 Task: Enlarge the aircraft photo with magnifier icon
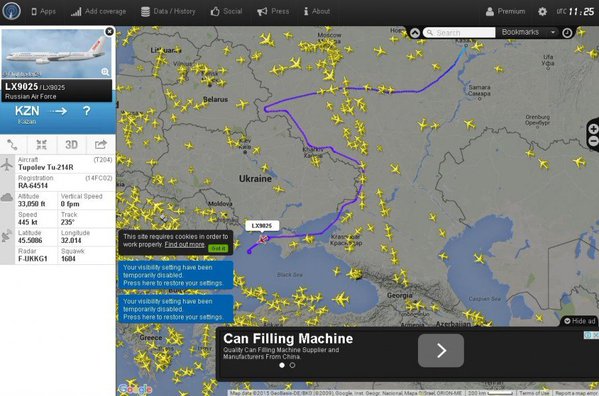click(x=105, y=72)
